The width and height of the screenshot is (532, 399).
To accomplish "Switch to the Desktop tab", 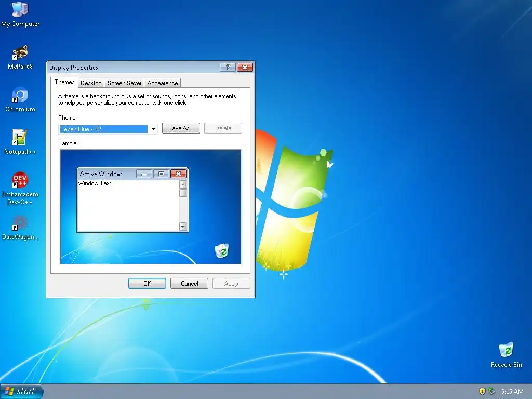I will tap(91, 83).
